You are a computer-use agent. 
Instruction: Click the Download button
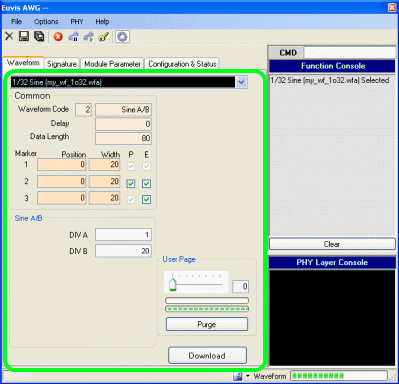point(207,355)
